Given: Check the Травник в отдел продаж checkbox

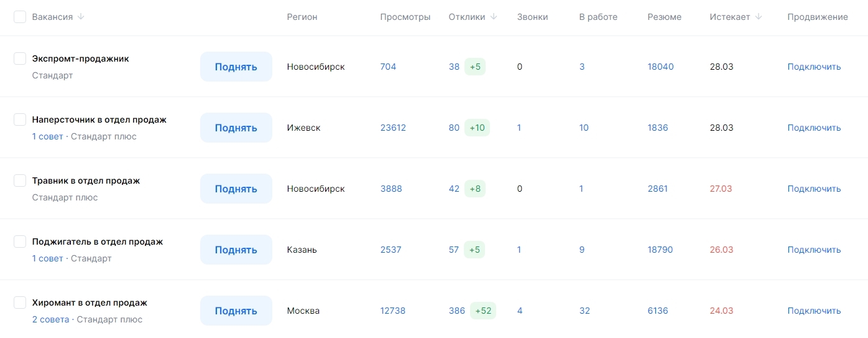Looking at the screenshot, I should pos(20,181).
